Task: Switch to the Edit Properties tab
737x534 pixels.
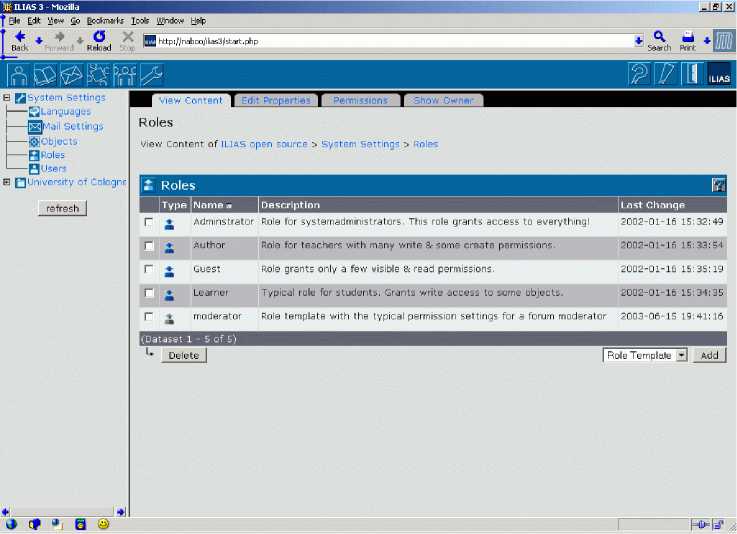Action: 276,101
